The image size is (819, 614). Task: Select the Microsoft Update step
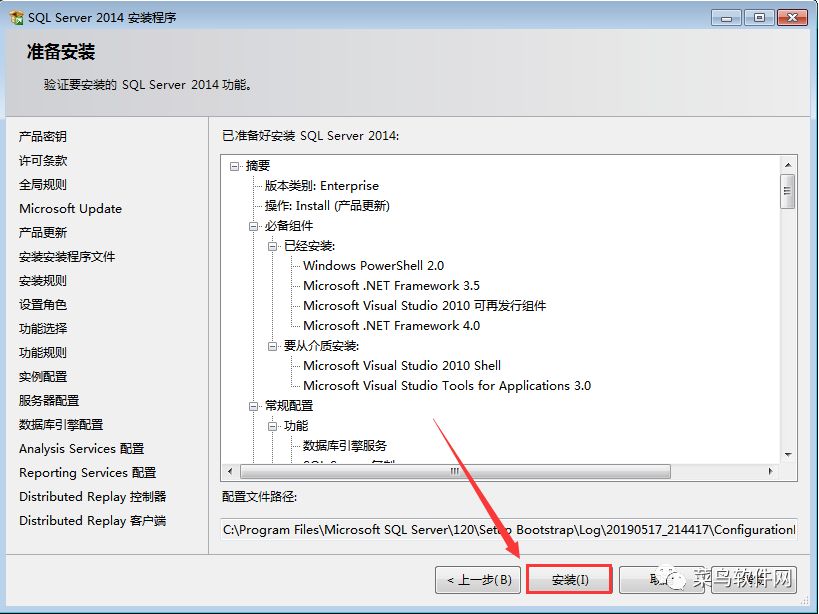[x=70, y=208]
